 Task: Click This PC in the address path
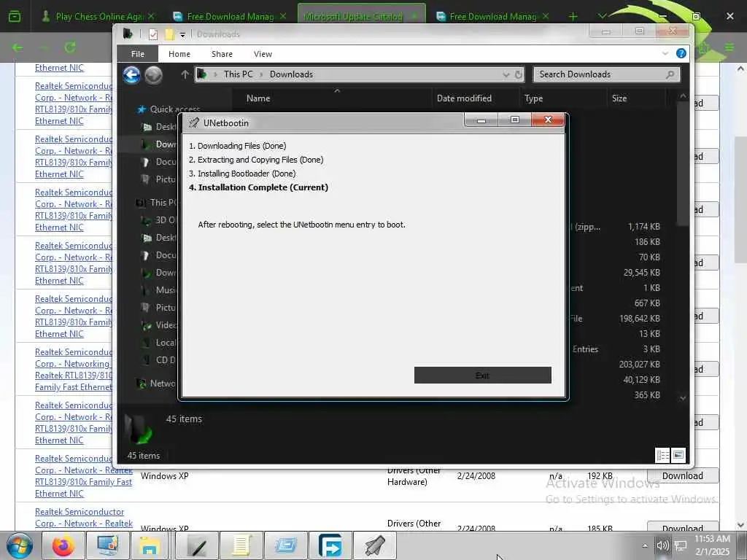click(x=239, y=74)
